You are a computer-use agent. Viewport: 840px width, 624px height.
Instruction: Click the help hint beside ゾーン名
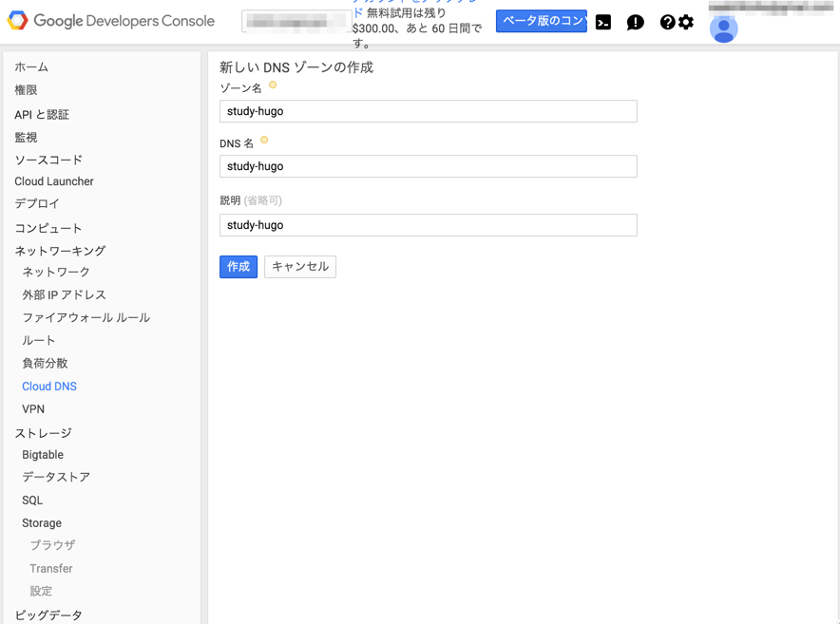[x=273, y=85]
